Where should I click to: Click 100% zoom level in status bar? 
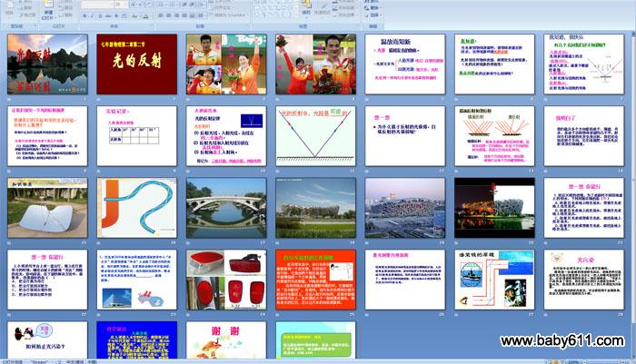pyautogui.click(x=572, y=361)
